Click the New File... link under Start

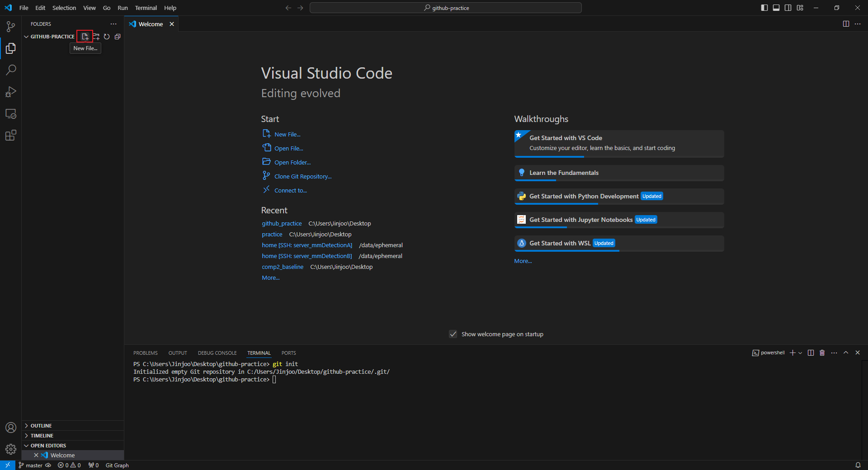click(x=287, y=134)
